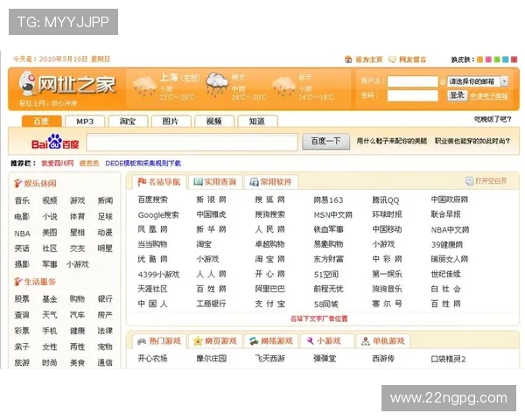The width and height of the screenshot is (525, 420).
Task: Click the page icon beside 打开空白页
Action: pyautogui.click(x=469, y=181)
